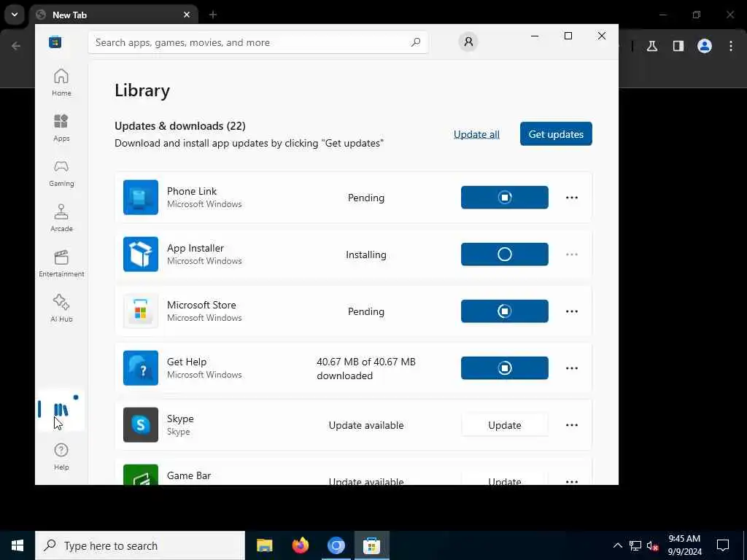This screenshot has width=747, height=560.
Task: Open Chrome Labs flask icon
Action: coord(652,46)
